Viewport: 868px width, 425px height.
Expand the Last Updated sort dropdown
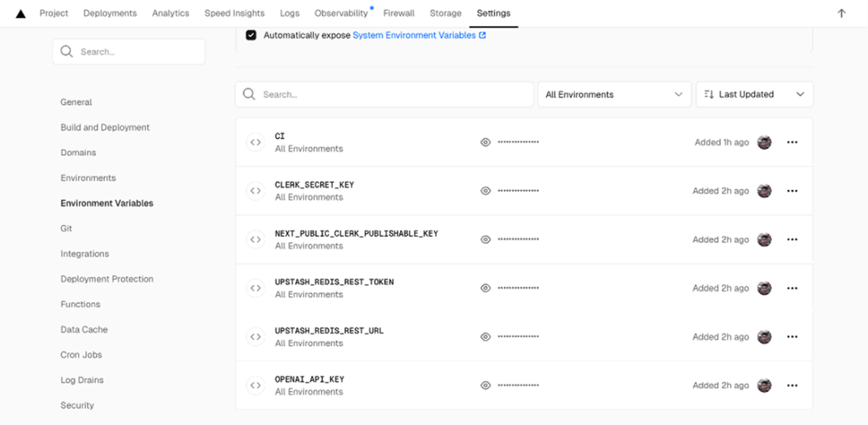[x=754, y=95]
